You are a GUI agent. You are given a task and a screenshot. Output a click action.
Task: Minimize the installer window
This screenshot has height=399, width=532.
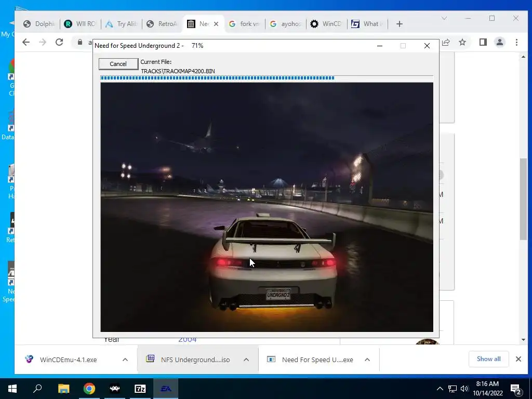tap(380, 46)
